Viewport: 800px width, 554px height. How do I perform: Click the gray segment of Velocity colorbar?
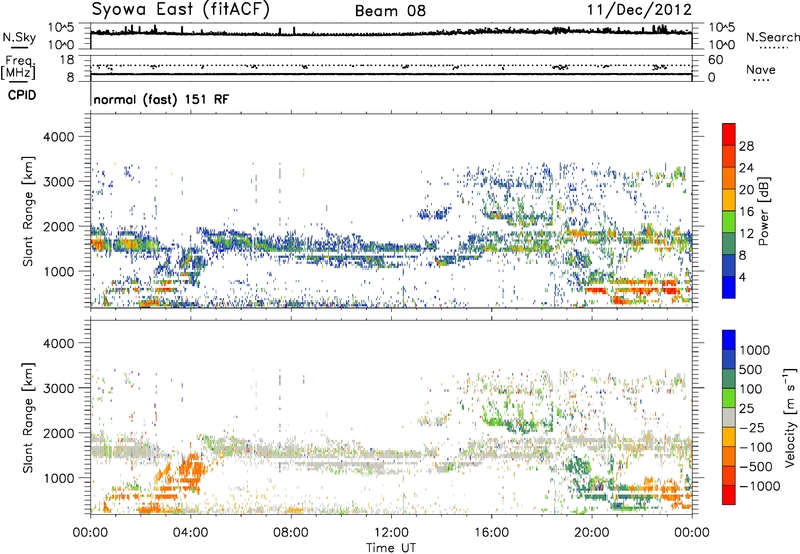(729, 417)
